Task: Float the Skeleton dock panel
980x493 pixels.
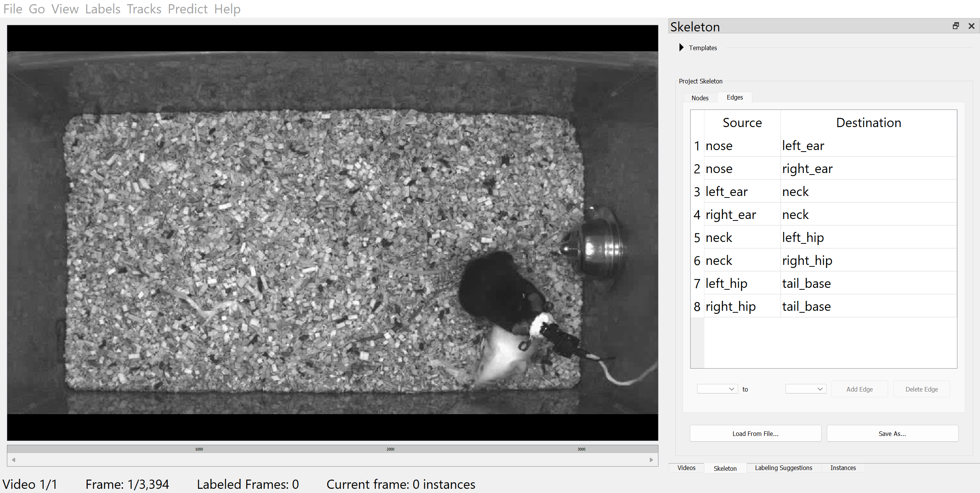Action: pyautogui.click(x=956, y=26)
